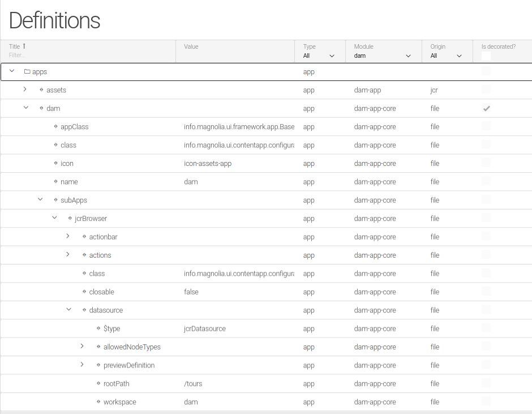The image size is (532, 414).
Task: Click node icon beside $type
Action: (98, 328)
